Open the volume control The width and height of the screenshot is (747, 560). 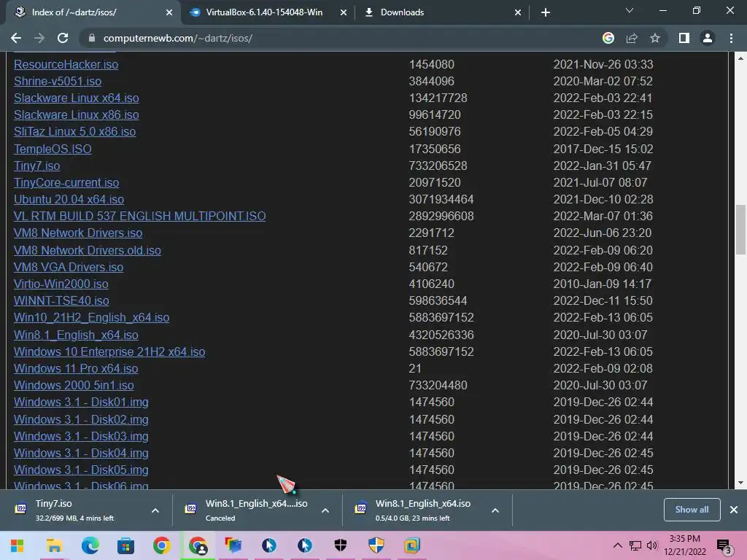652,545
